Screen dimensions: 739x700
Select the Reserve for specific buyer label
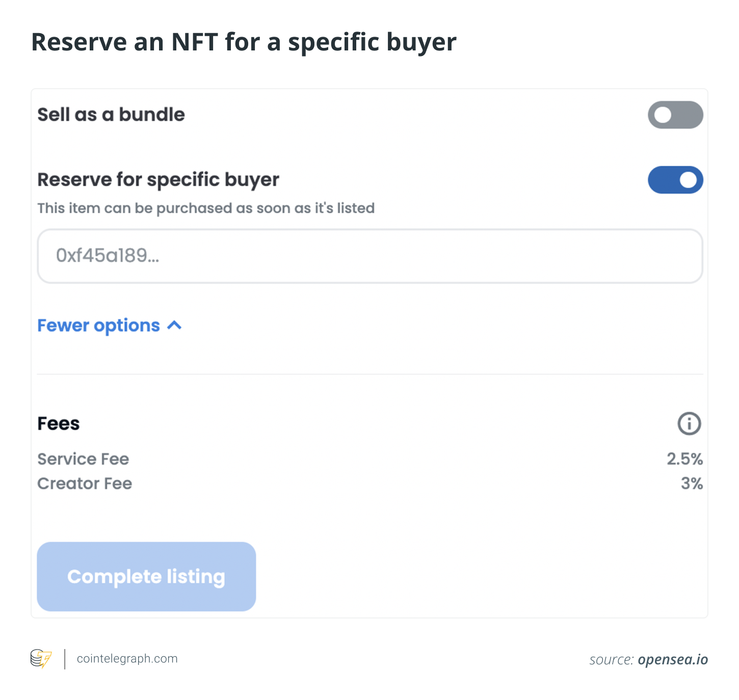click(x=159, y=180)
